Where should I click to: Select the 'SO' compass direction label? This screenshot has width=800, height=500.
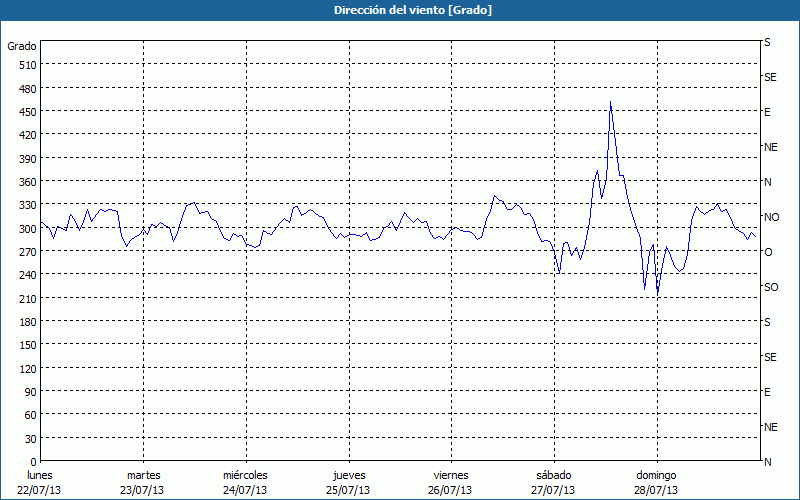771,287
